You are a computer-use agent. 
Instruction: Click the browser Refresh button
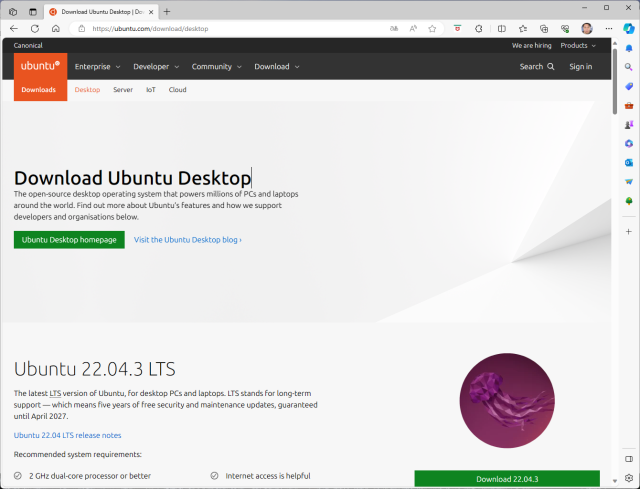[34, 29]
